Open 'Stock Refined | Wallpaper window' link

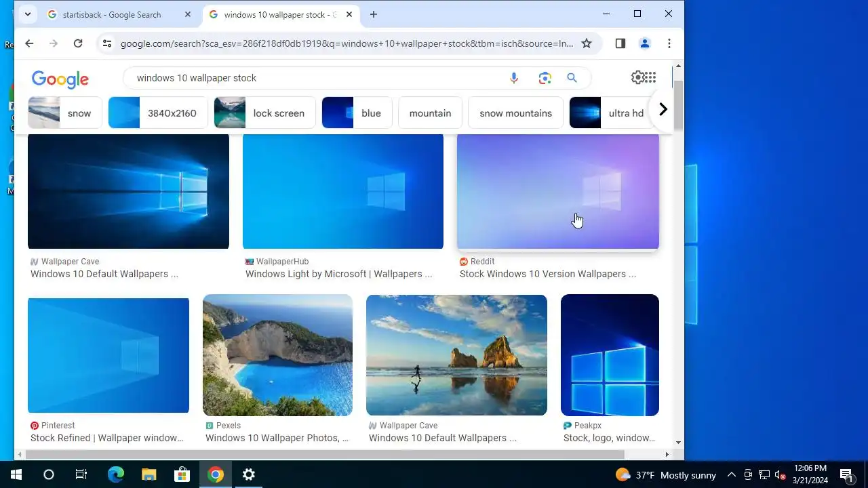coord(107,438)
